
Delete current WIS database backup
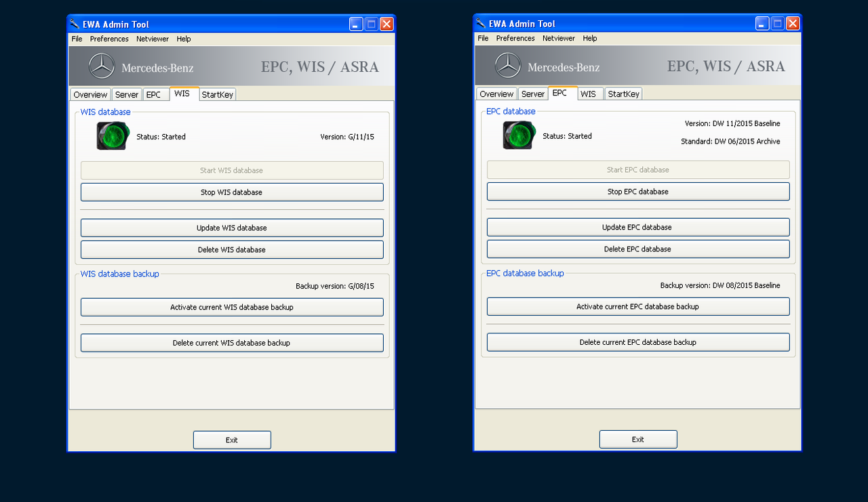coord(232,343)
